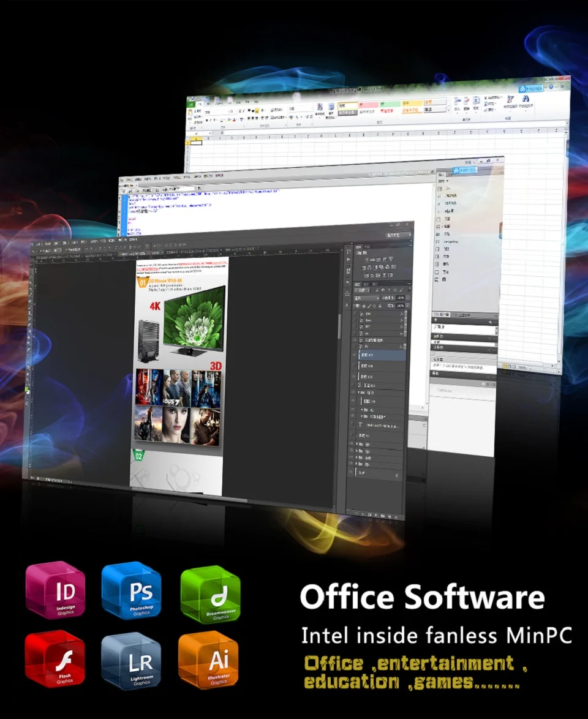The image size is (588, 719).
Task: Toggle the eye icon of the bottom locked layer
Action: click(352, 474)
